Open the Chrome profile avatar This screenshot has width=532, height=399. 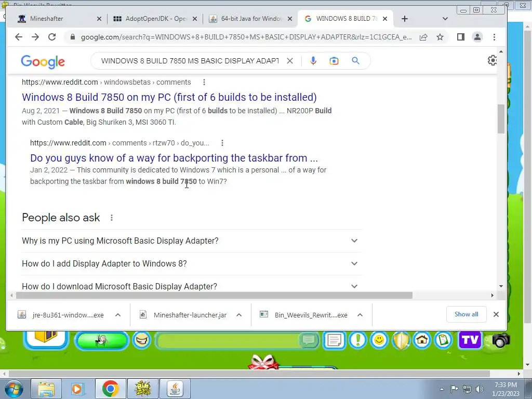coord(477,37)
